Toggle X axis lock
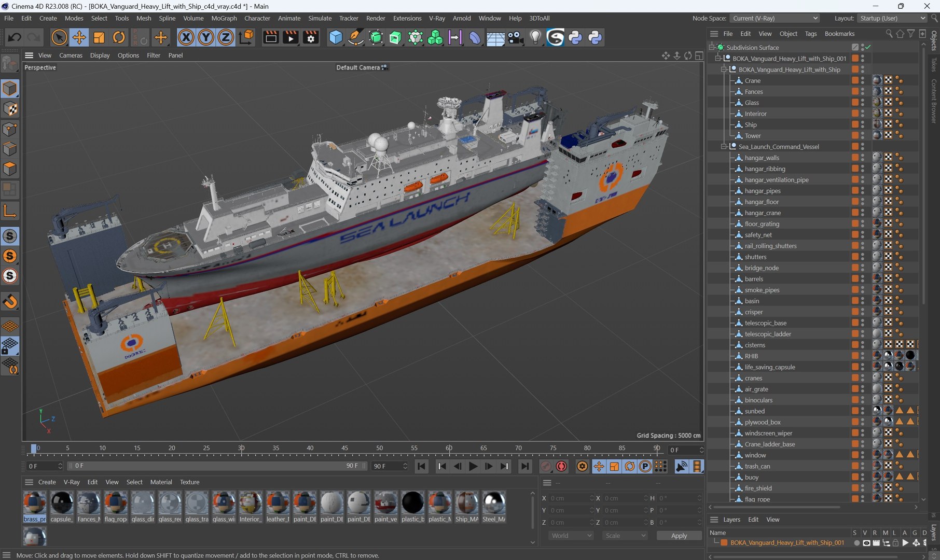This screenshot has height=560, width=940. 186,37
